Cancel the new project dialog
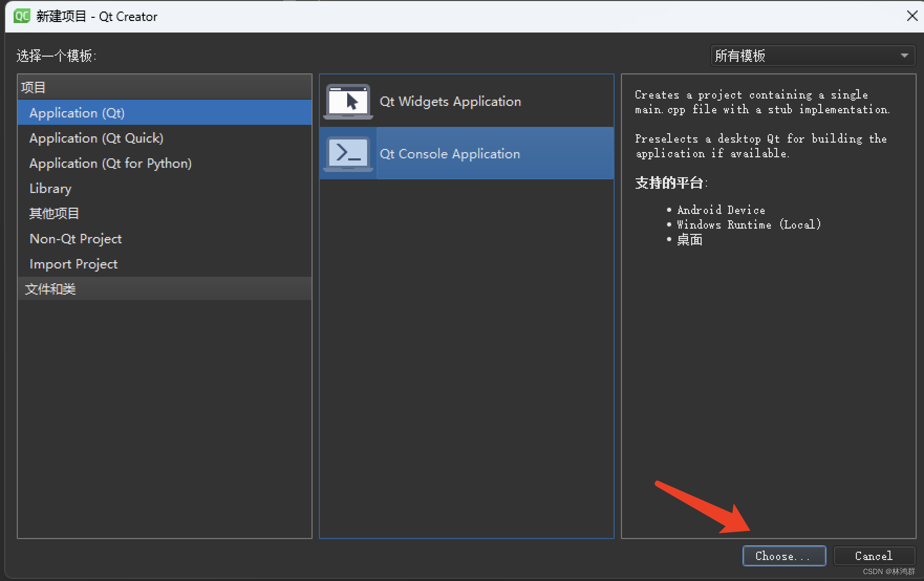Screen dimensions: 924x581 pos(874,556)
